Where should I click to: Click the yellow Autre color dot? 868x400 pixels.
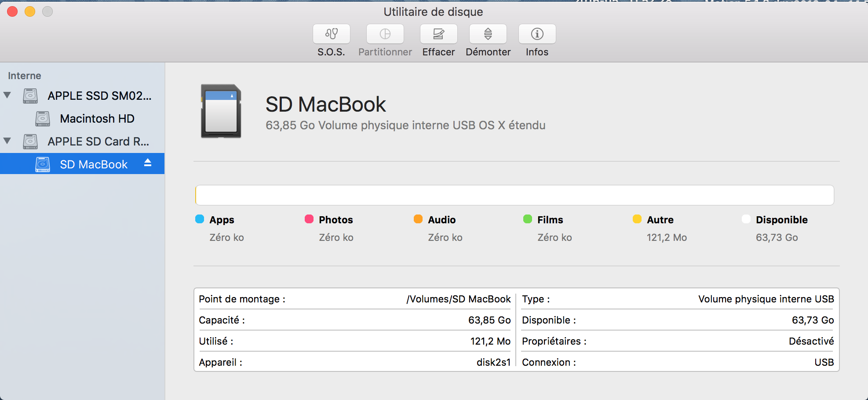tap(637, 219)
